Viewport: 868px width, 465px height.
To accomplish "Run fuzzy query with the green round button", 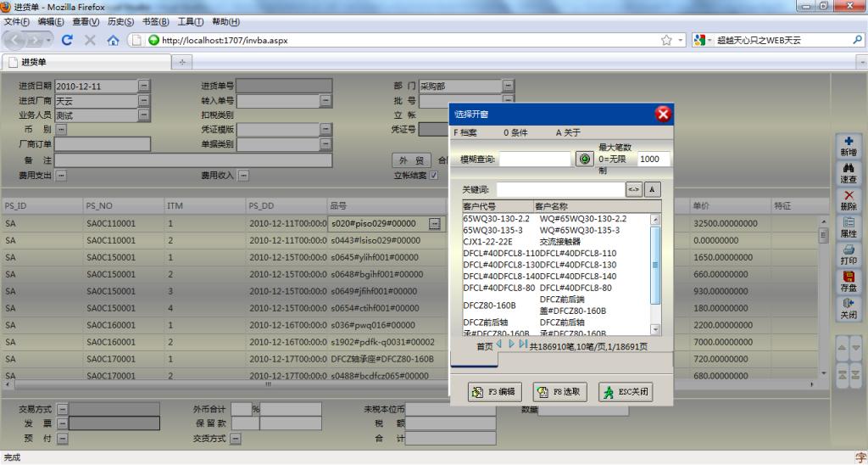I will tap(584, 159).
